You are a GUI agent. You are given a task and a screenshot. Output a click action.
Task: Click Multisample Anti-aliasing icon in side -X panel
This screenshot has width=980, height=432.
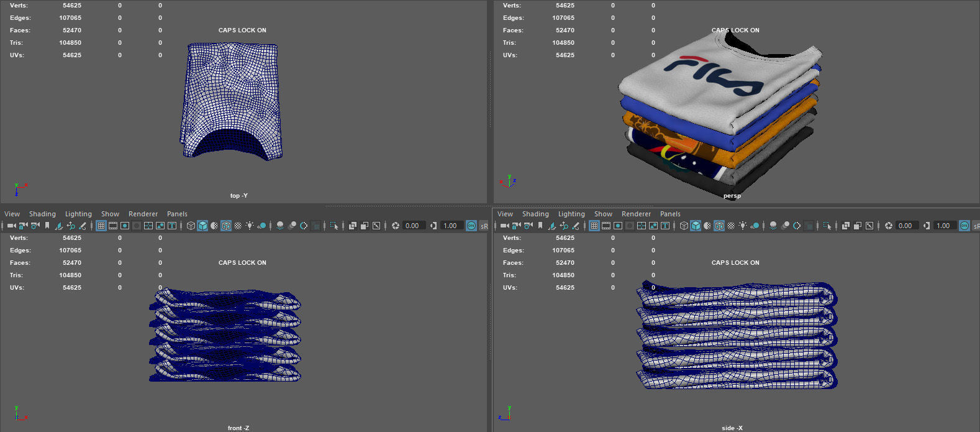tap(797, 226)
